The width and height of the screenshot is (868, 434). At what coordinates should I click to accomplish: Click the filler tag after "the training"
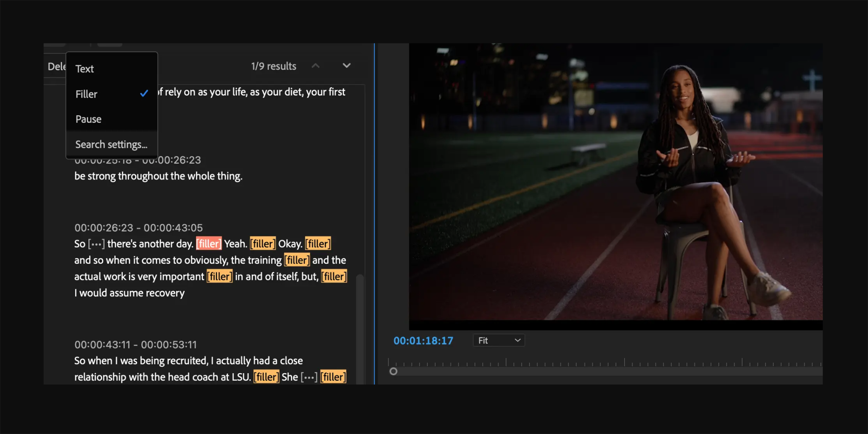tap(297, 260)
